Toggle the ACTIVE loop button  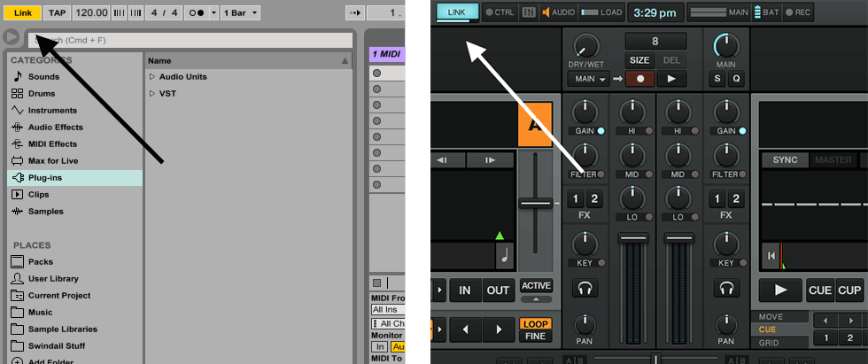(536, 285)
